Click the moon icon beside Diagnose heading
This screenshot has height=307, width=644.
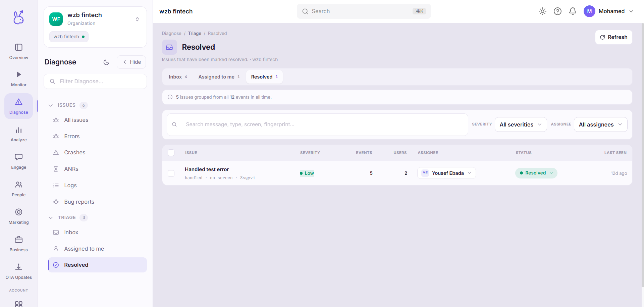pos(106,62)
